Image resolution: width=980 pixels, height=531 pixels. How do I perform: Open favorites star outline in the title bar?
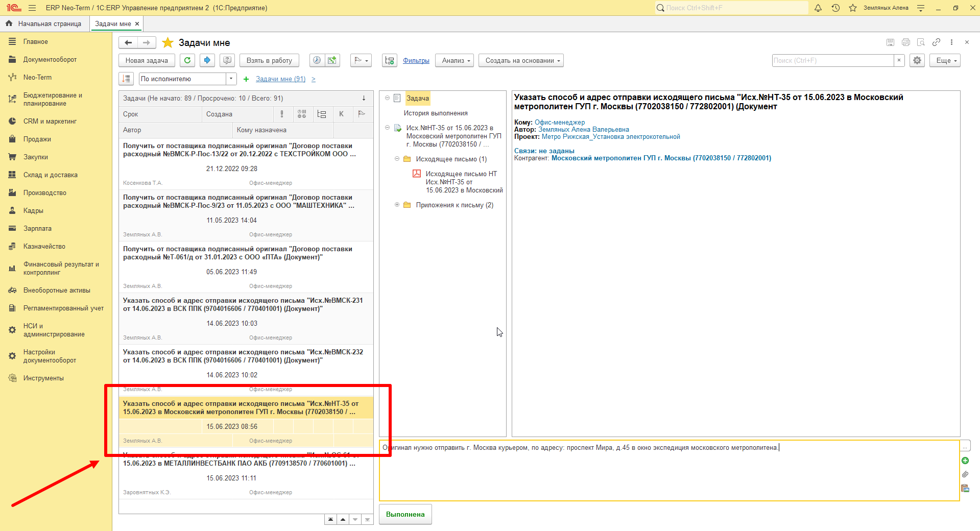coord(853,8)
